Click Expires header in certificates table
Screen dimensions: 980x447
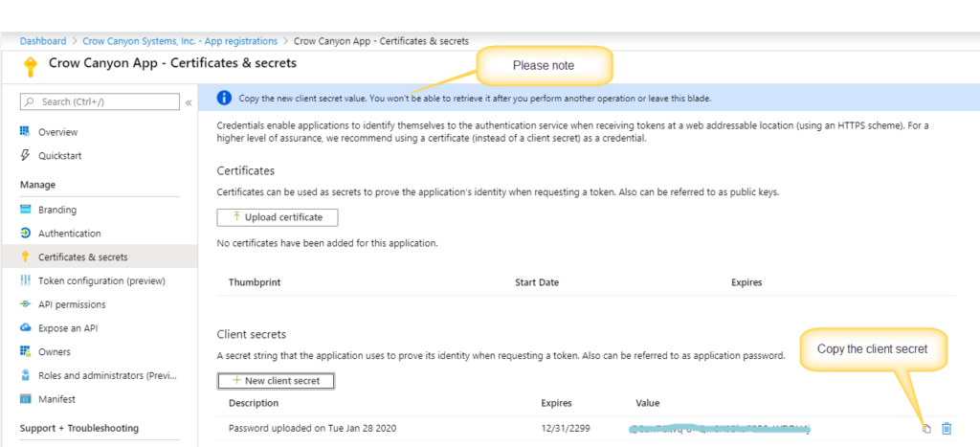coord(746,282)
